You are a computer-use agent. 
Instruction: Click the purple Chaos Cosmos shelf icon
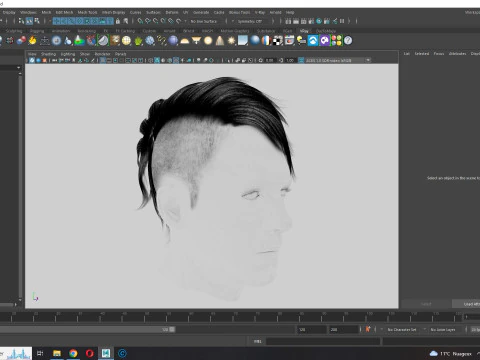(325, 41)
